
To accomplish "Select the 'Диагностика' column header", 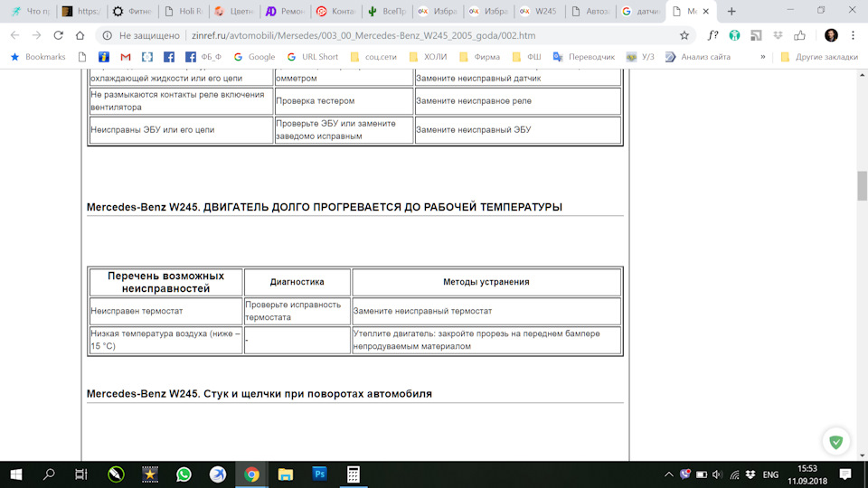I will click(x=297, y=282).
